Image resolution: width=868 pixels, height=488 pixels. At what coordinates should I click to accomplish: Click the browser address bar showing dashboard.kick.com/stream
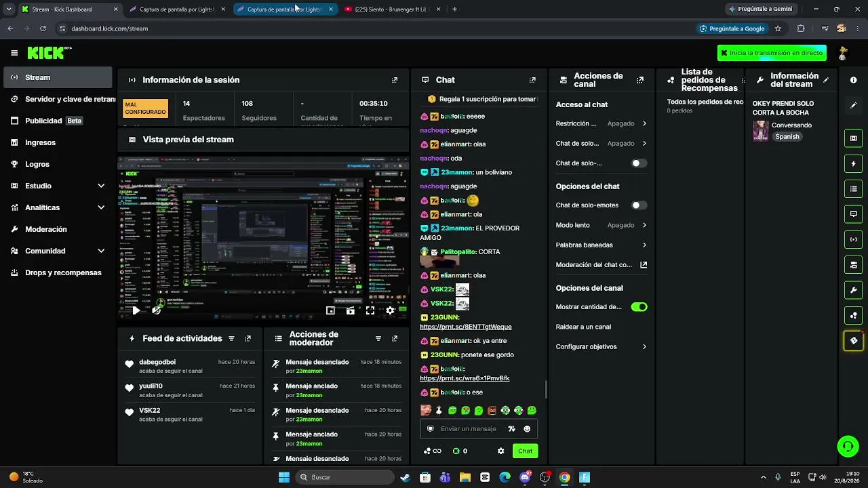pos(373,28)
